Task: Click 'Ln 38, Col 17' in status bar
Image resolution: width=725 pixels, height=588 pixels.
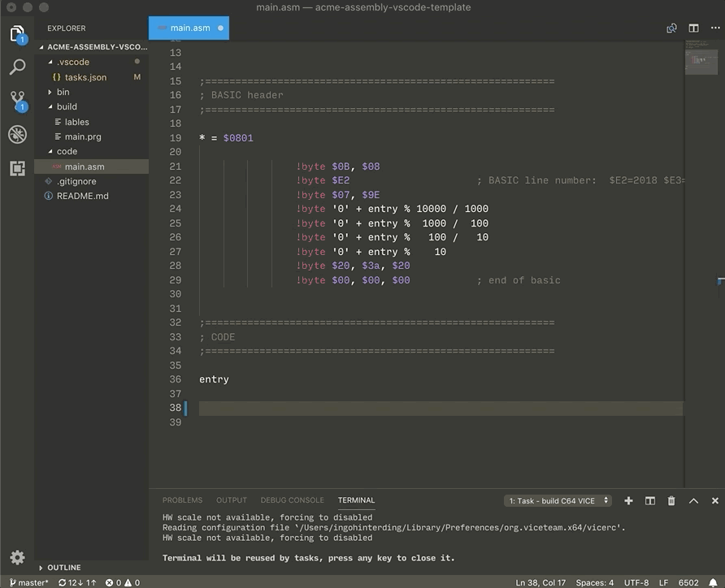Action: (540, 583)
